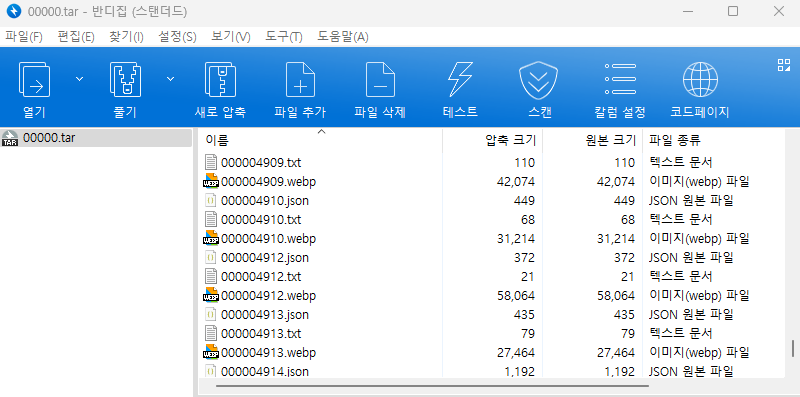Click the Bandizip app icon in title bar
The height and width of the screenshot is (397, 800).
[14, 11]
